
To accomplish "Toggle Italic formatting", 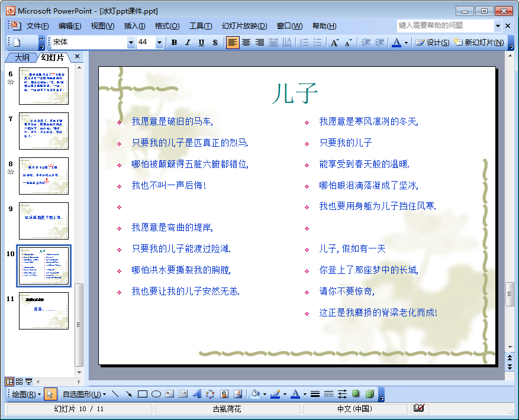I will click(188, 43).
